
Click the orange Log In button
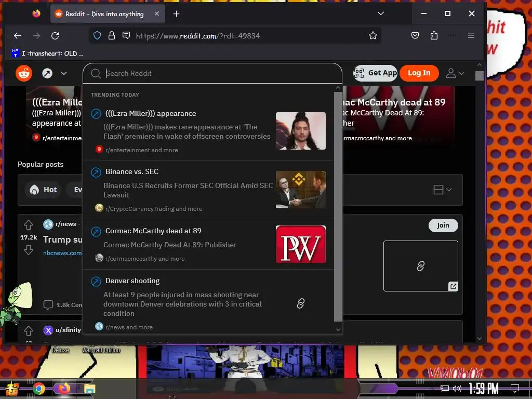tap(419, 73)
